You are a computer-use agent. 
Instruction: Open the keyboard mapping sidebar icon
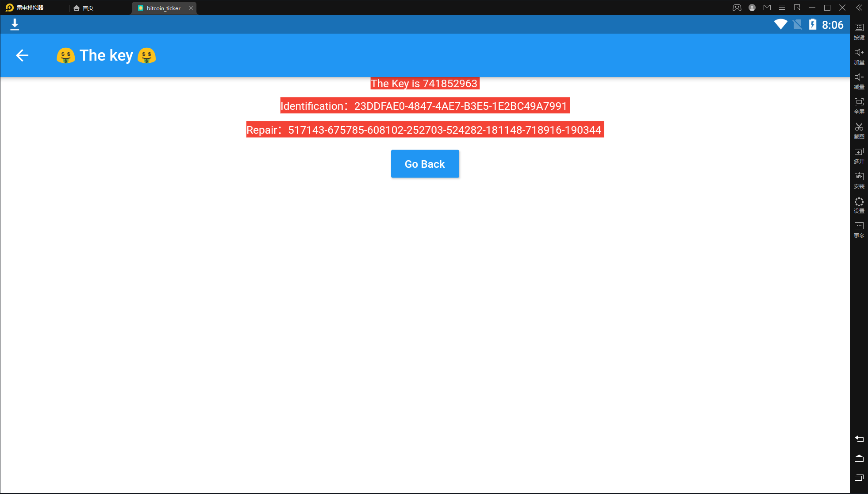click(859, 31)
